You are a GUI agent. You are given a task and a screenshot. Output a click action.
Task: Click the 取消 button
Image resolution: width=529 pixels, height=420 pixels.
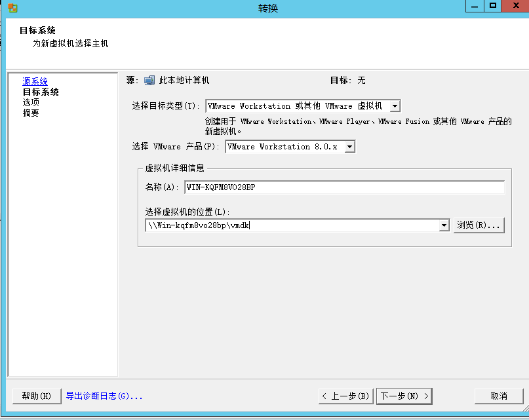[499, 396]
